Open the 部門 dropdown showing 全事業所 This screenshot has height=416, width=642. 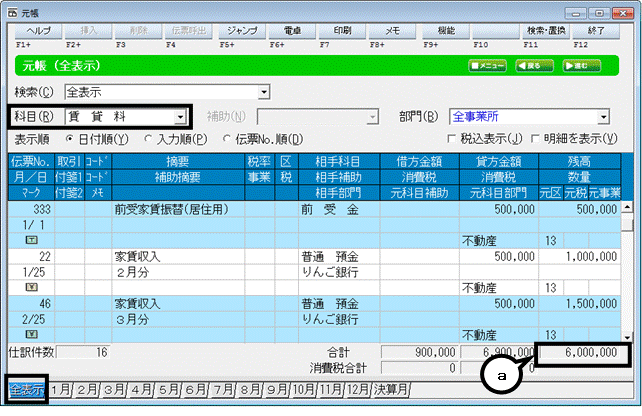[x=603, y=117]
